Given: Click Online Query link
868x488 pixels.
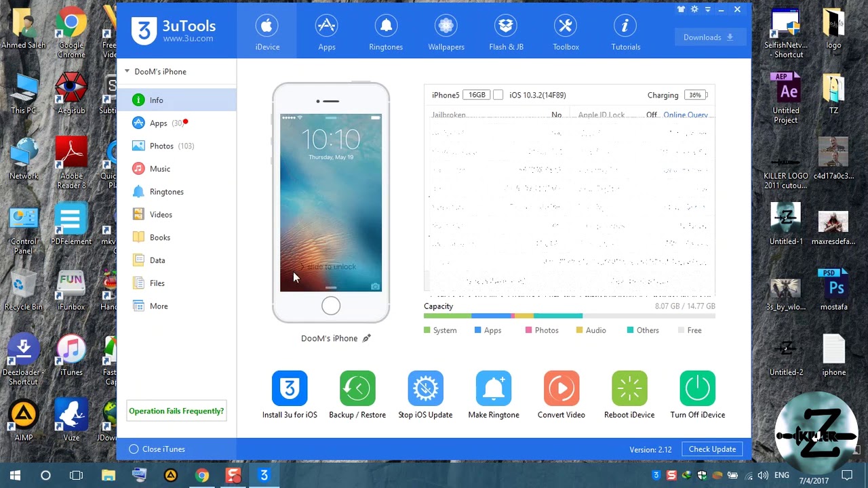Looking at the screenshot, I should coord(686,115).
